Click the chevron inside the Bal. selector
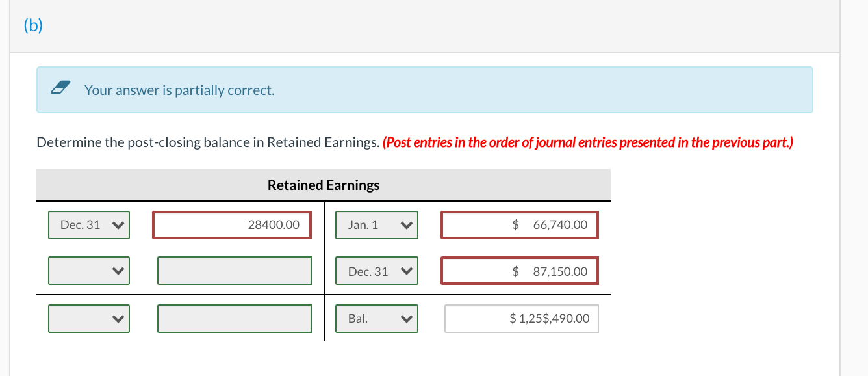This screenshot has width=868, height=376. 405,318
